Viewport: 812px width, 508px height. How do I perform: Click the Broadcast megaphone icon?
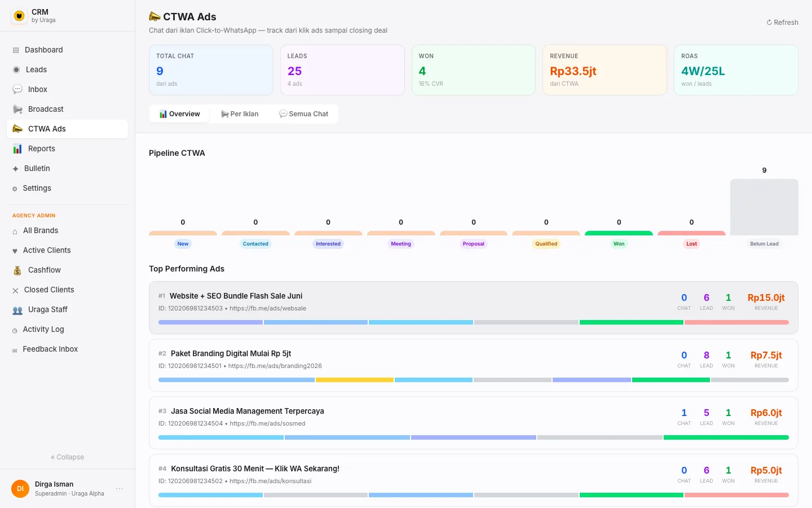point(17,109)
